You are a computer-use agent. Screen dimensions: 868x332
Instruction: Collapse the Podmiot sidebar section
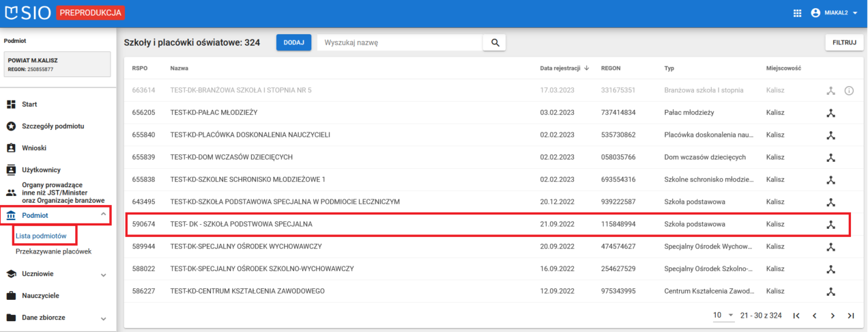click(x=56, y=215)
